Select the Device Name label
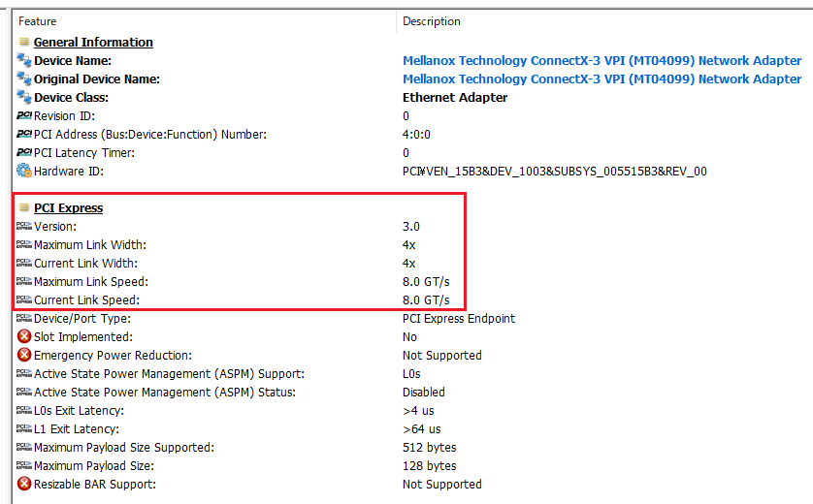The width and height of the screenshot is (813, 504). pos(73,61)
